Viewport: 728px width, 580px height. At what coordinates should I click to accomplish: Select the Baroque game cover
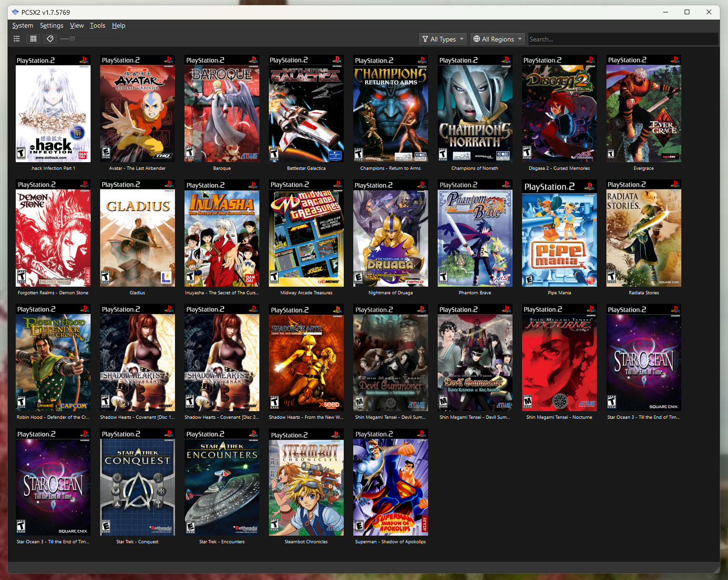click(222, 108)
